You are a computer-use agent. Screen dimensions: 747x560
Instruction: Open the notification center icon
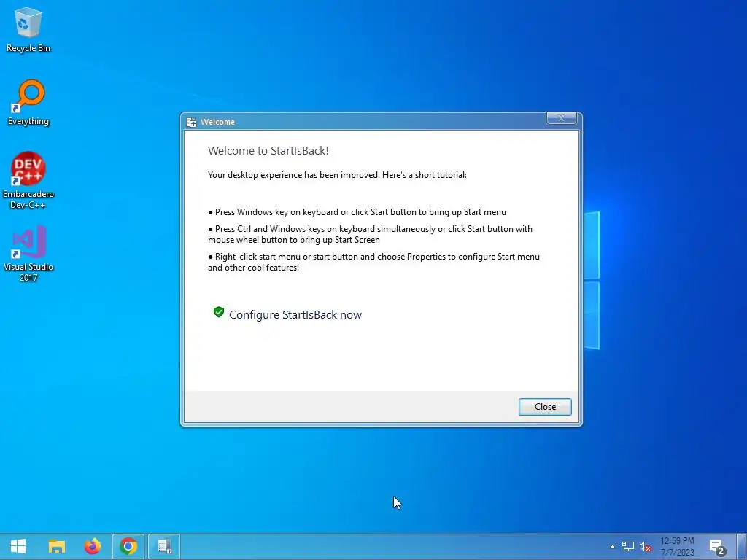pos(717,548)
